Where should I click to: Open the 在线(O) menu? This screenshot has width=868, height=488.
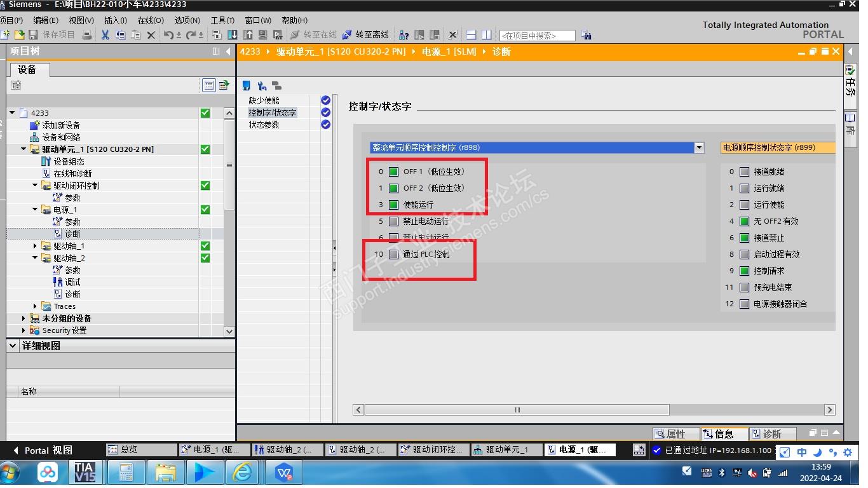point(151,20)
